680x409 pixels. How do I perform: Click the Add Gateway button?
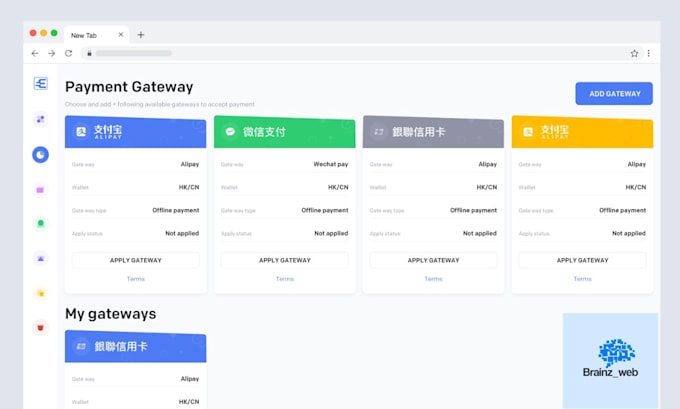(614, 94)
